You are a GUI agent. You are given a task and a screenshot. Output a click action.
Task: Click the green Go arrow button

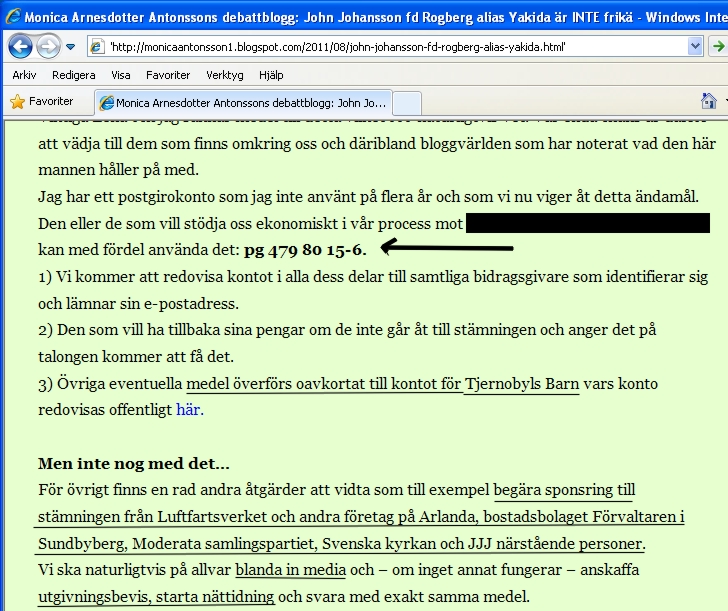[x=718, y=46]
